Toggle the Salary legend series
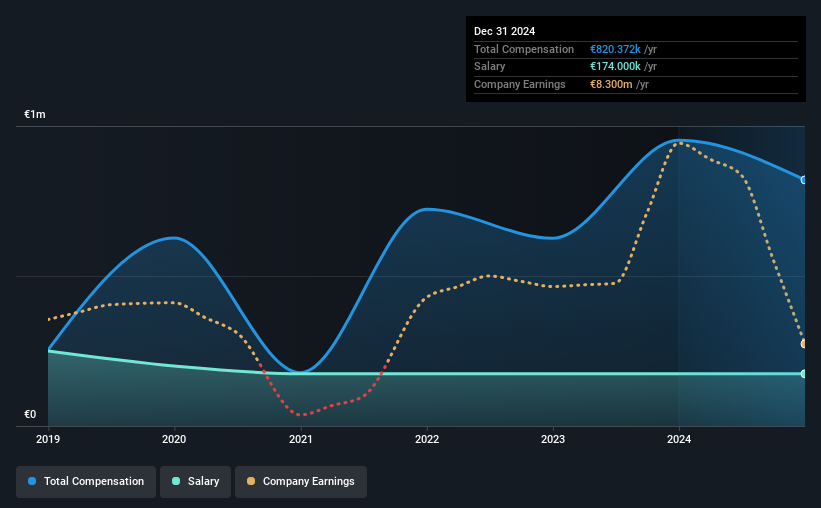The image size is (821, 508). 195,482
